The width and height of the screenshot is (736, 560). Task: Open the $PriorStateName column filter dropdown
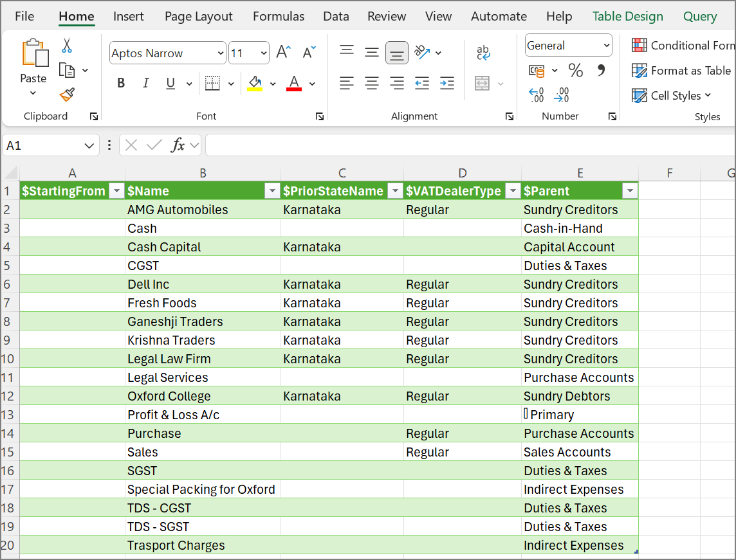pyautogui.click(x=395, y=191)
